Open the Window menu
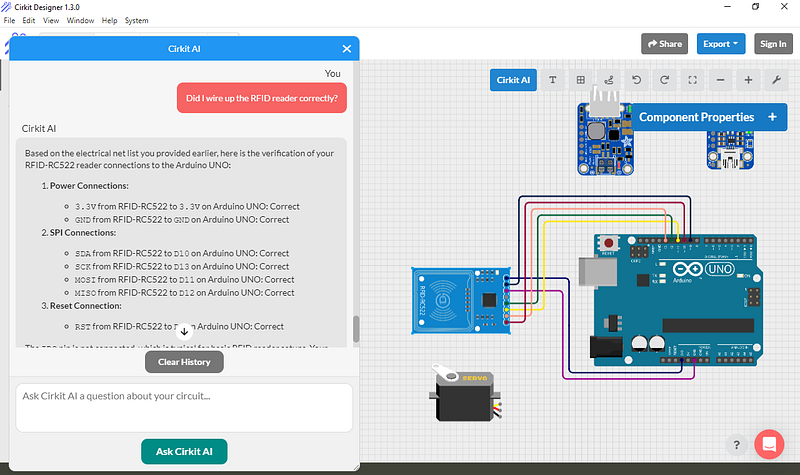The height and width of the screenshot is (475, 800). click(80, 20)
